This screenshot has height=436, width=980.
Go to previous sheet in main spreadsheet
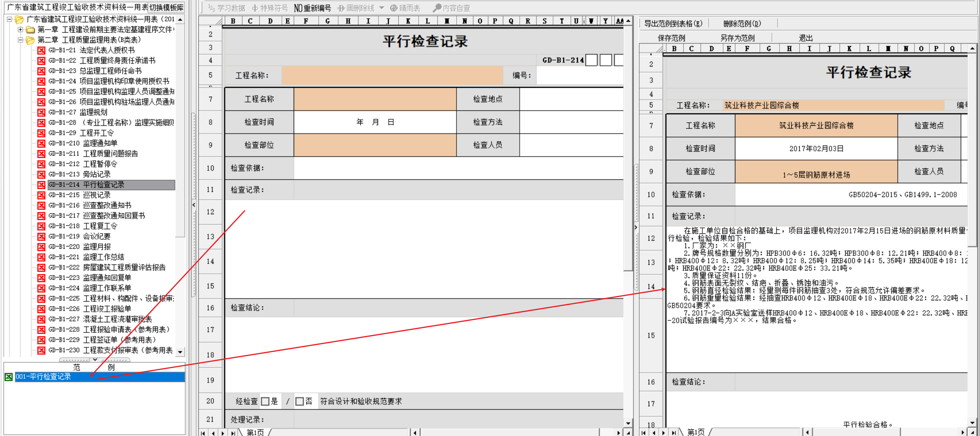tap(213, 433)
